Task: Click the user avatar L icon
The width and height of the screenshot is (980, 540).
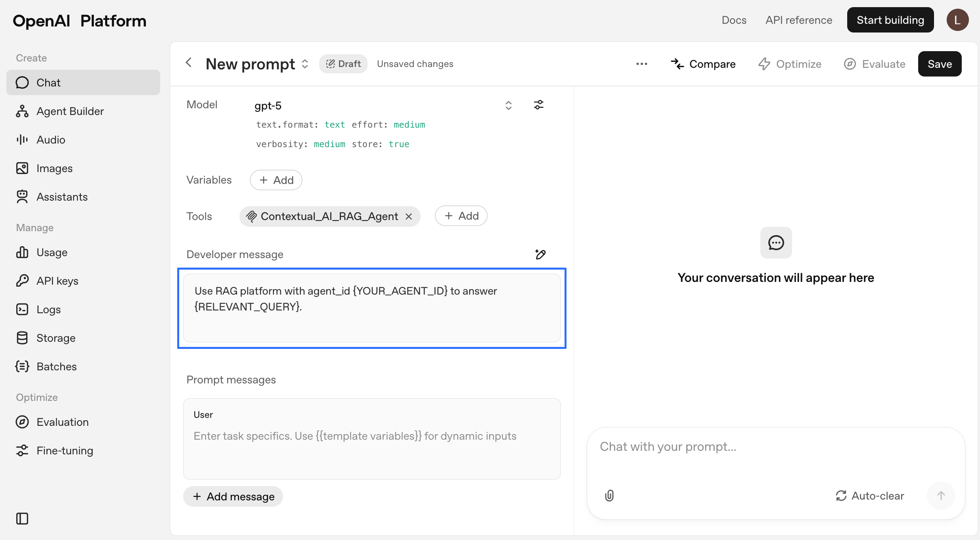Action: coord(957,20)
